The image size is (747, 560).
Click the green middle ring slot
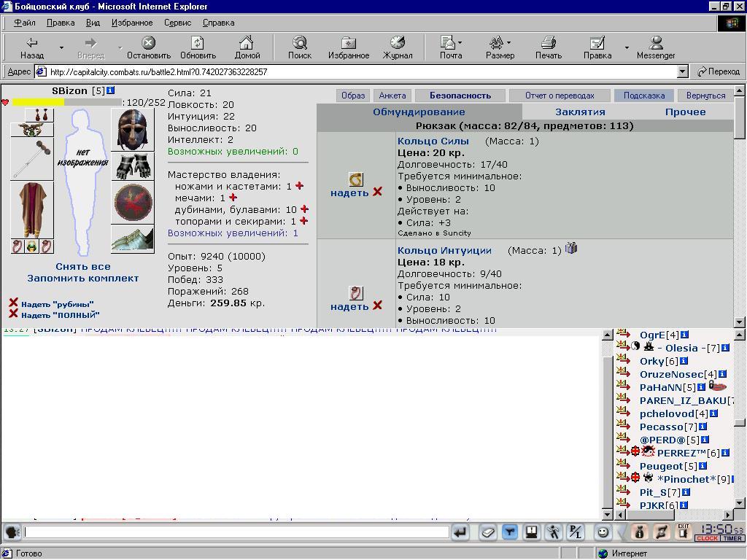32,246
